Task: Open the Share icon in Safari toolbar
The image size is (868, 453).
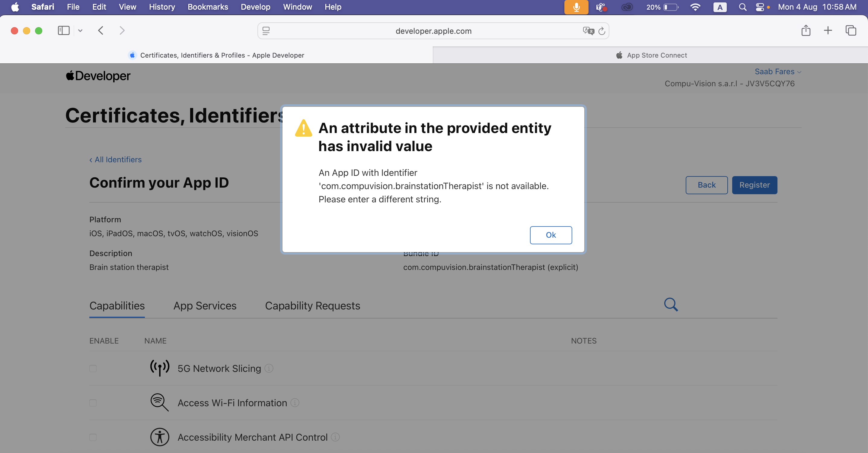Action: click(806, 31)
